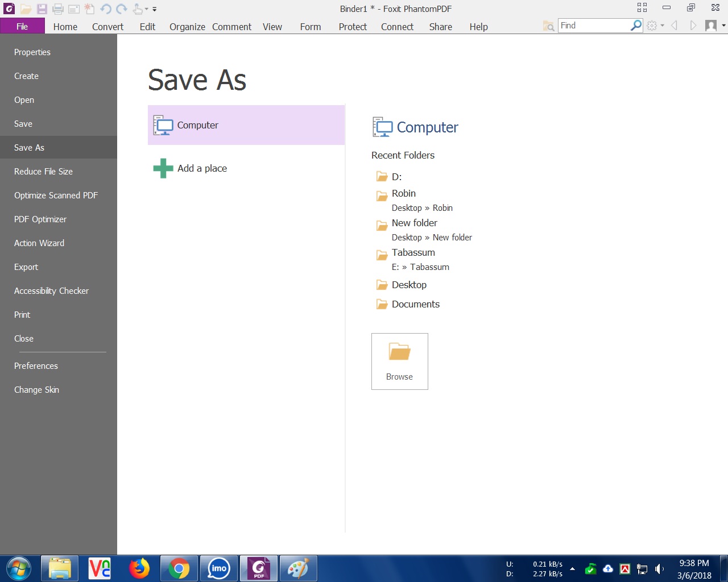Click the open folder icon in title bar
The width and height of the screenshot is (728, 582).
(26, 9)
